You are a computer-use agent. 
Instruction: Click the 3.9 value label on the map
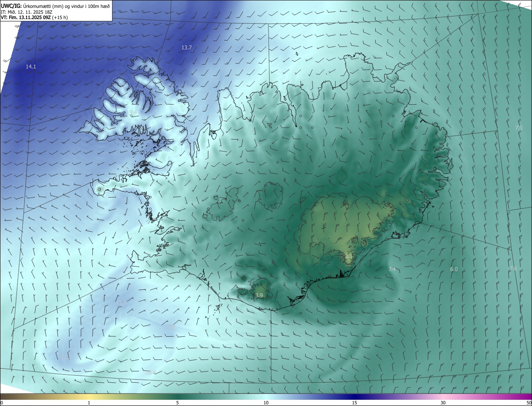click(x=259, y=295)
